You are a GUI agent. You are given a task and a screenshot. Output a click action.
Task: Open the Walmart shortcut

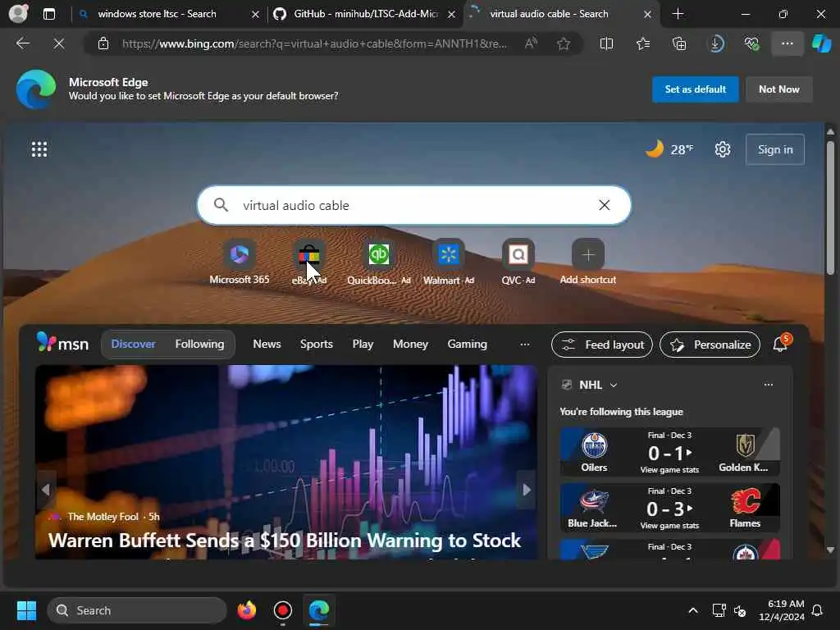coord(449,262)
